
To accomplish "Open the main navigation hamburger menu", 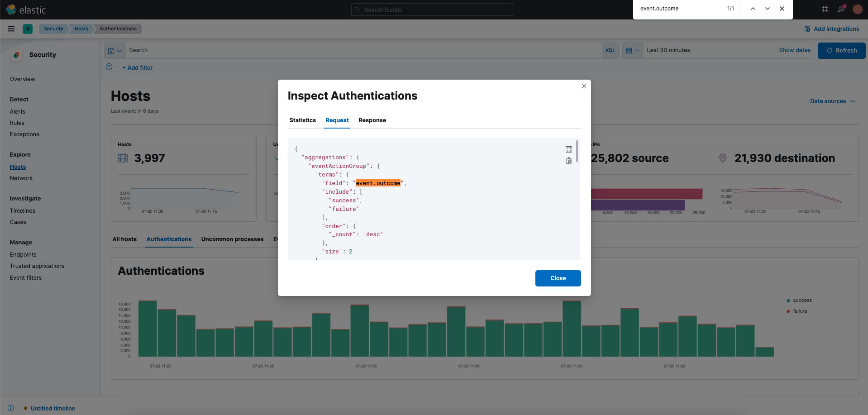I will click(x=11, y=29).
